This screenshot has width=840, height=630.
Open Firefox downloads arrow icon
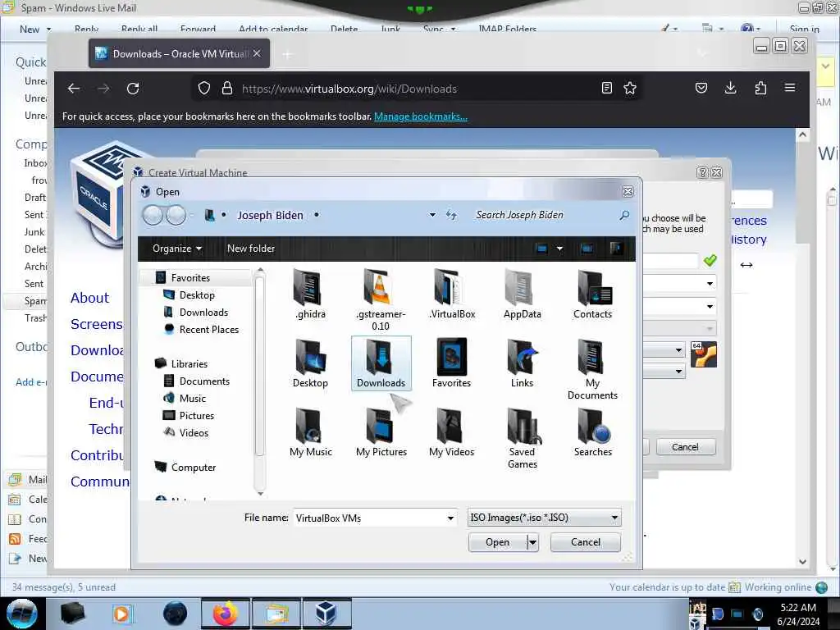pyautogui.click(x=730, y=88)
